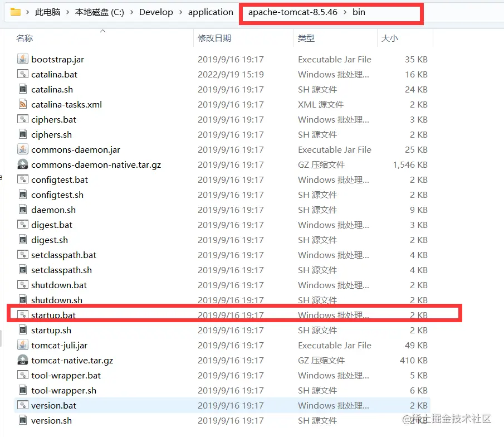Click the XML 源文件 type cell
Image resolution: width=504 pixels, height=437 pixels.
[x=321, y=105]
